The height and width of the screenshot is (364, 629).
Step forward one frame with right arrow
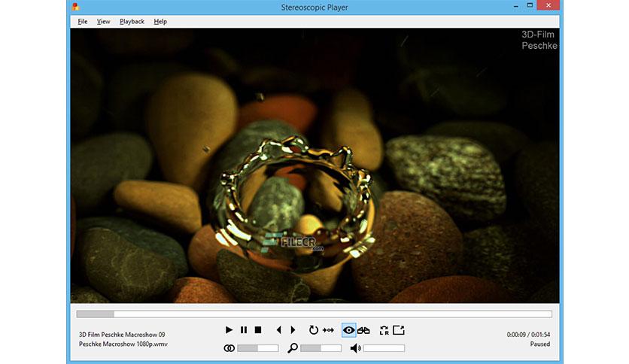tap(293, 330)
